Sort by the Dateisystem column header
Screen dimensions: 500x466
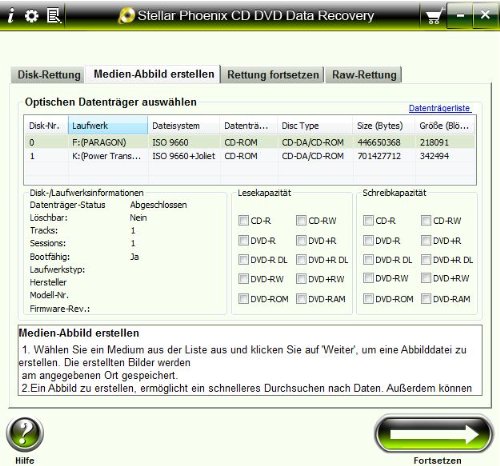pos(184,126)
